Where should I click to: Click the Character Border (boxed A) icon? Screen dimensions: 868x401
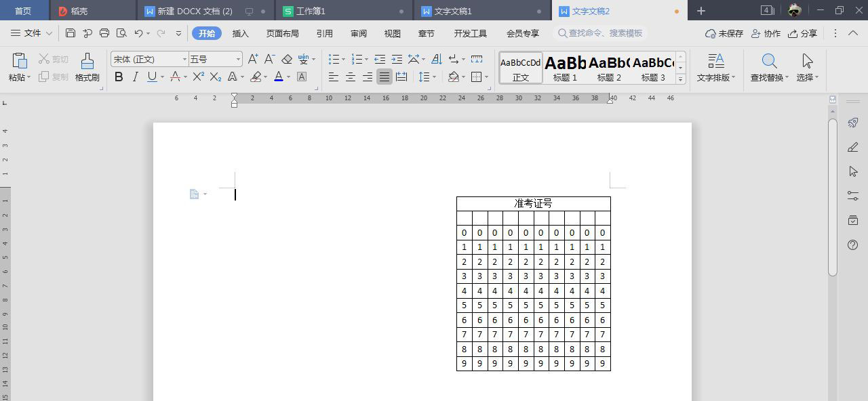pos(302,77)
